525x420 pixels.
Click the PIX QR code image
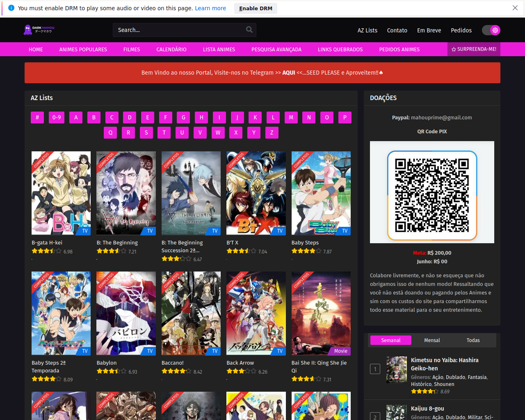(x=432, y=192)
